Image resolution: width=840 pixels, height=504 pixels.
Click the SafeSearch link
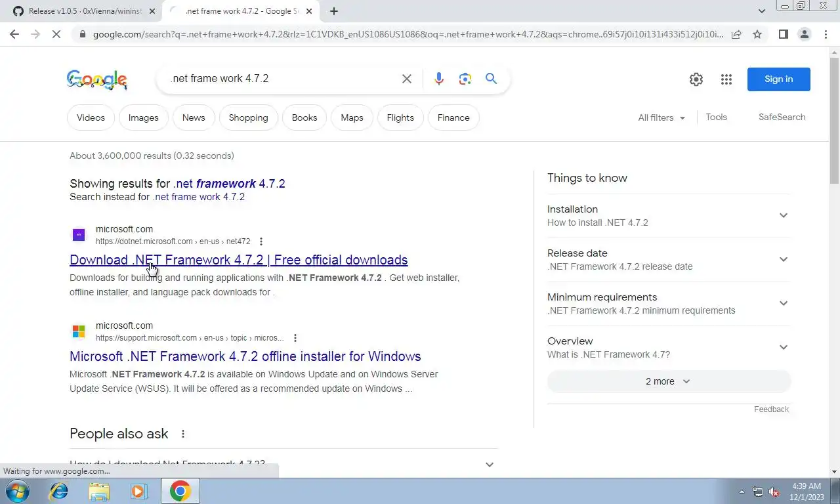point(782,117)
